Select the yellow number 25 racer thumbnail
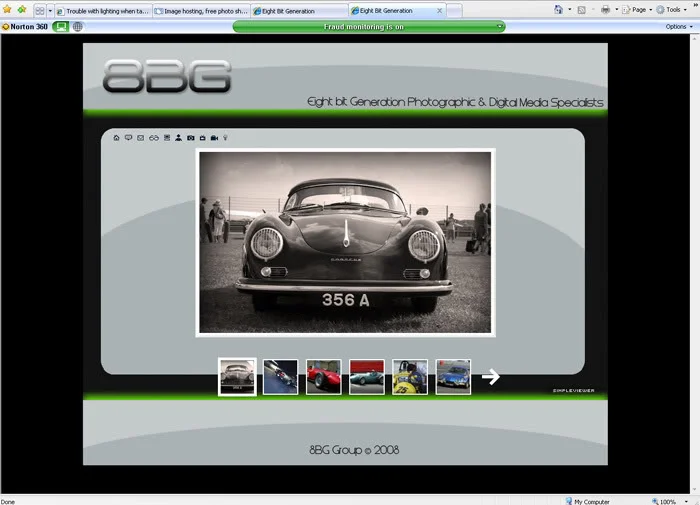 click(x=410, y=377)
